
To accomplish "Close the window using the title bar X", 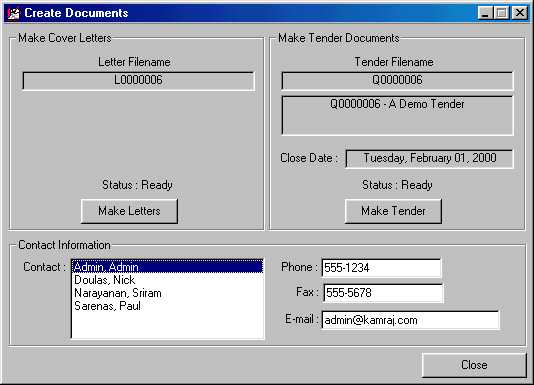I will pos(520,13).
